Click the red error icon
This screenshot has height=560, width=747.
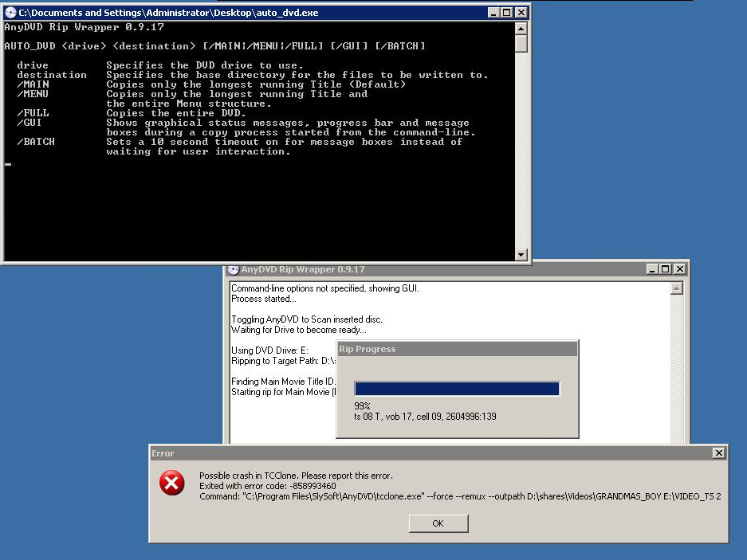coord(172,483)
